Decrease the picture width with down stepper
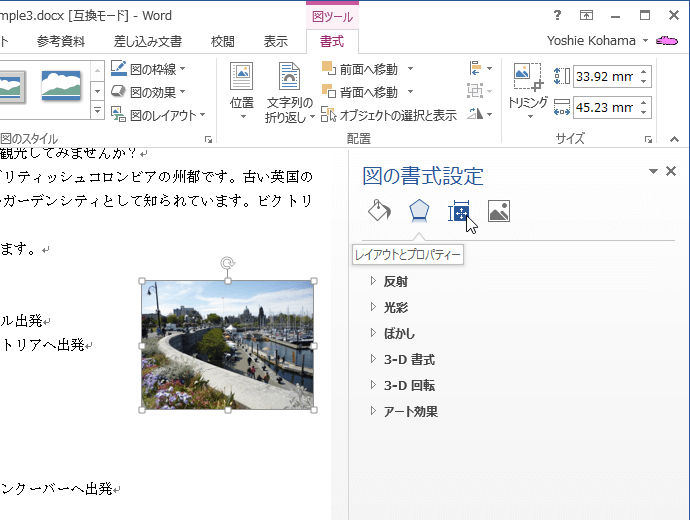The width and height of the screenshot is (690, 520). click(644, 113)
